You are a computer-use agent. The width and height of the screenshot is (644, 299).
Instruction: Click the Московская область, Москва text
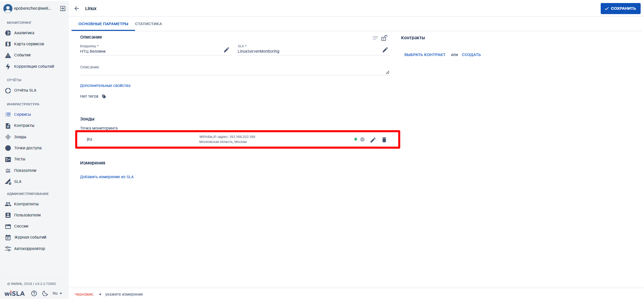[x=223, y=142]
